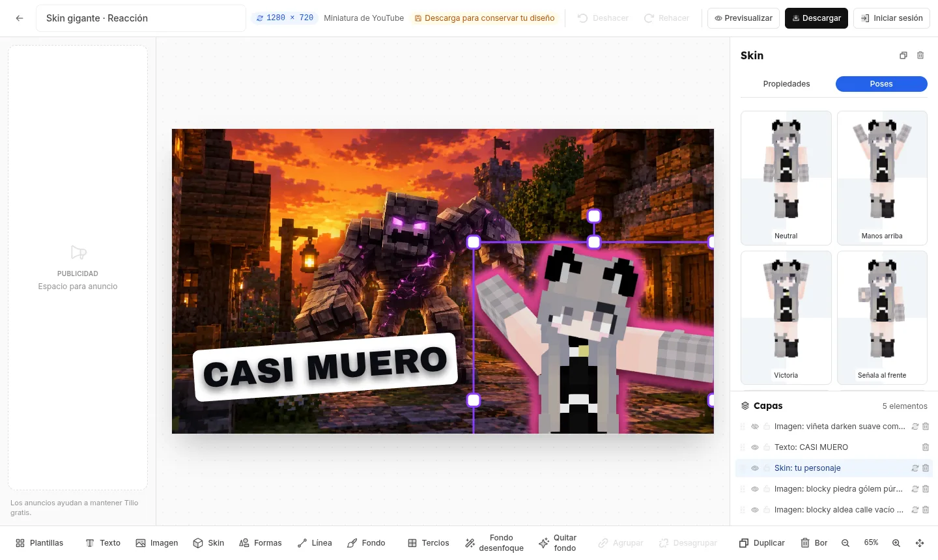Toggle visibility of viñeta darken layer
The width and height of the screenshot is (938, 560).
tap(755, 427)
